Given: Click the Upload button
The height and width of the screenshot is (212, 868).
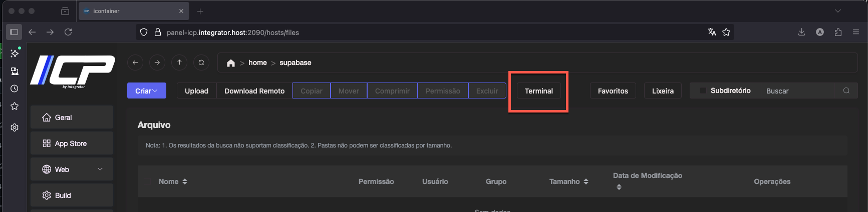Looking at the screenshot, I should [x=196, y=90].
